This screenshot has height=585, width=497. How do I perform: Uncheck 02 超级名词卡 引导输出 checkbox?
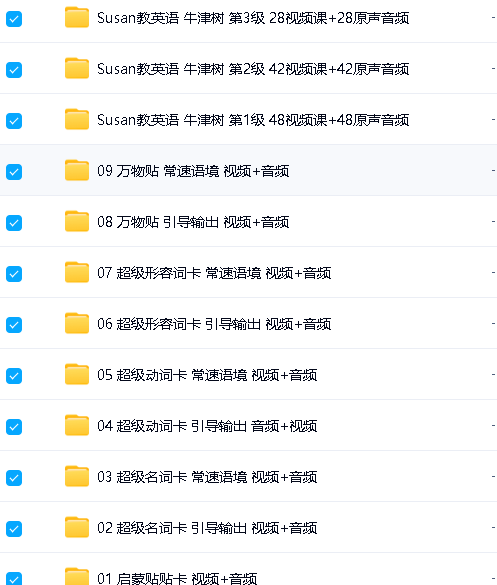(14, 529)
